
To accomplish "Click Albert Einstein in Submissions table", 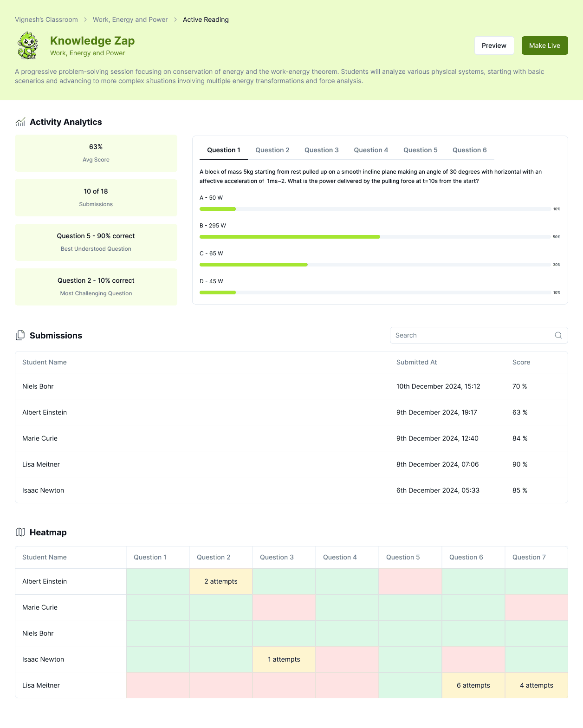I will point(45,412).
